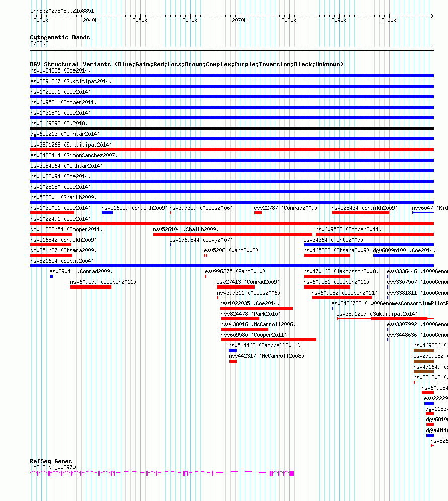Click variant esv3381811
The height and width of the screenshot is (501, 448).
pyautogui.click(x=388, y=298)
